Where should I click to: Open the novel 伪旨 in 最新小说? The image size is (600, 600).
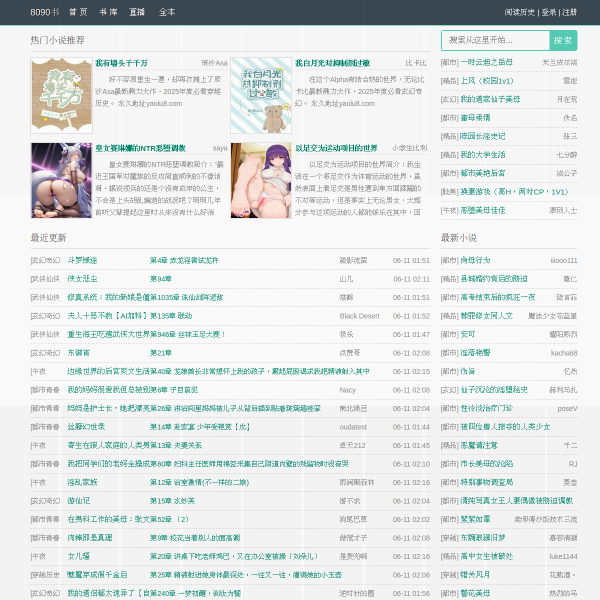coord(468,371)
